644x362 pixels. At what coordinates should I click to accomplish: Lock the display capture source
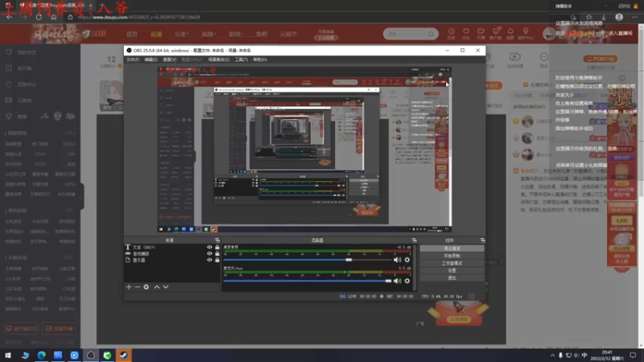217,260
